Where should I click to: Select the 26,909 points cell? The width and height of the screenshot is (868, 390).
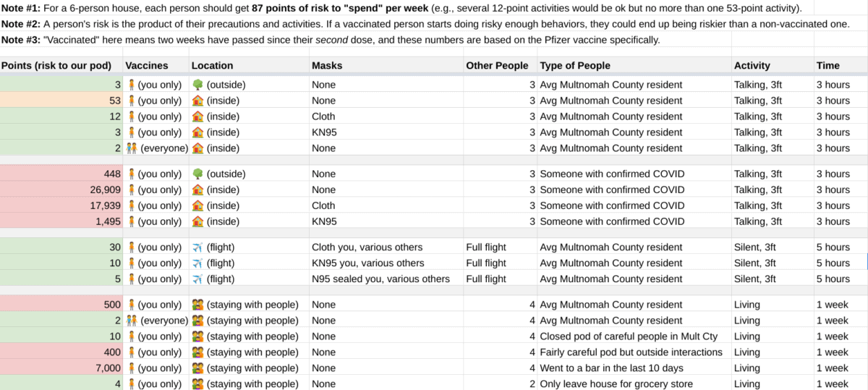point(61,190)
